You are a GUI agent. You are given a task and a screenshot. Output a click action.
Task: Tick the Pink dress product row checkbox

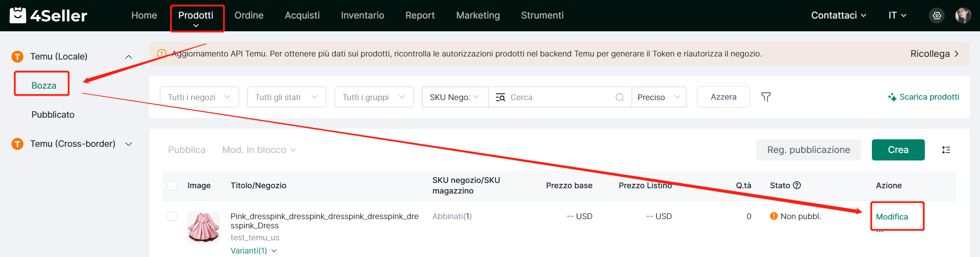point(173,216)
